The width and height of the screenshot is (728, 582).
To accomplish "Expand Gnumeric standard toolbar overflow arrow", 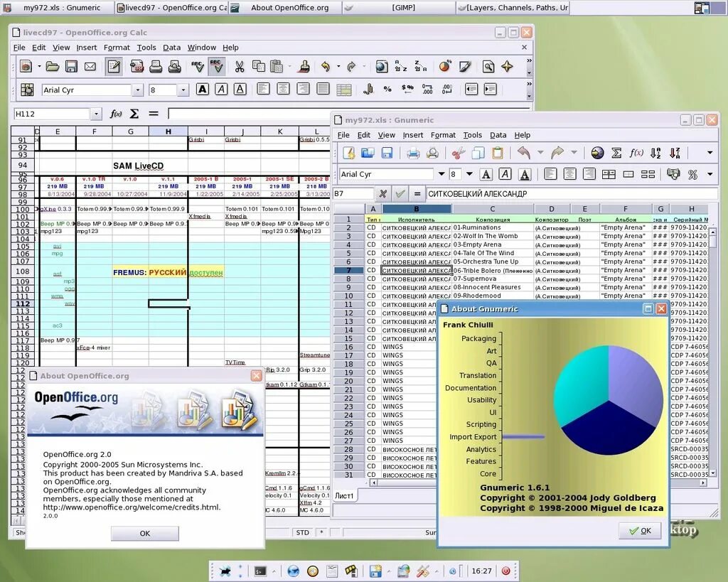I will click(x=710, y=153).
